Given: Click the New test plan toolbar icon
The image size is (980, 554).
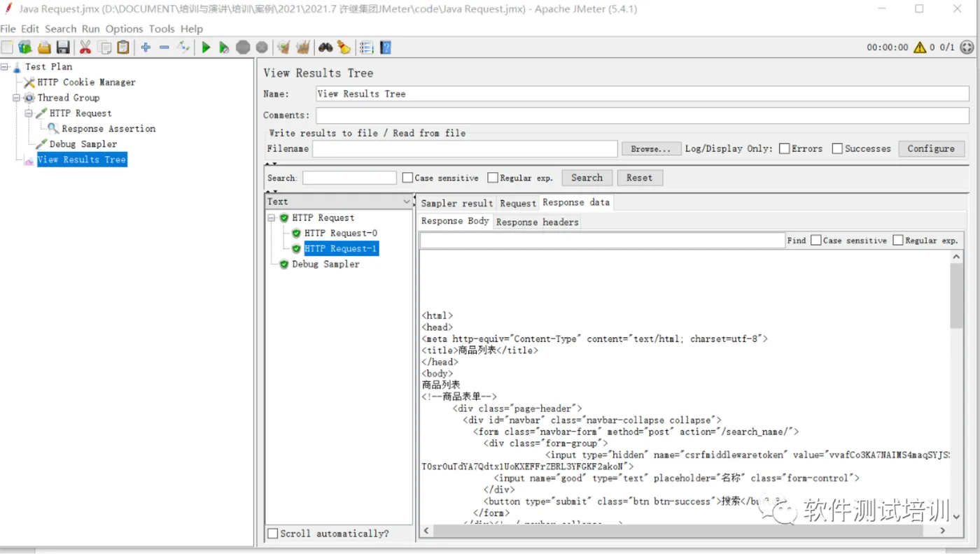Looking at the screenshot, I should click(7, 48).
